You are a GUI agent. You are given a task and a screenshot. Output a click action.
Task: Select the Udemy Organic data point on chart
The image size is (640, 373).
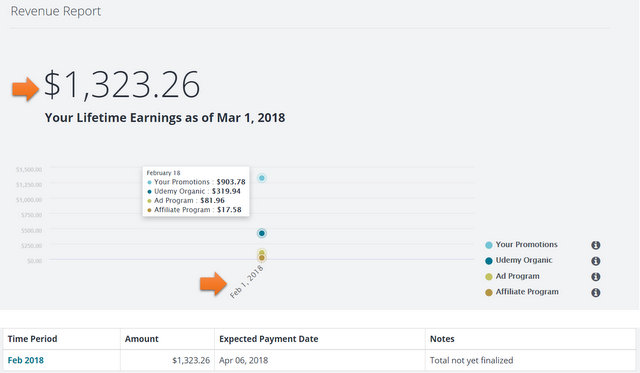point(262,233)
